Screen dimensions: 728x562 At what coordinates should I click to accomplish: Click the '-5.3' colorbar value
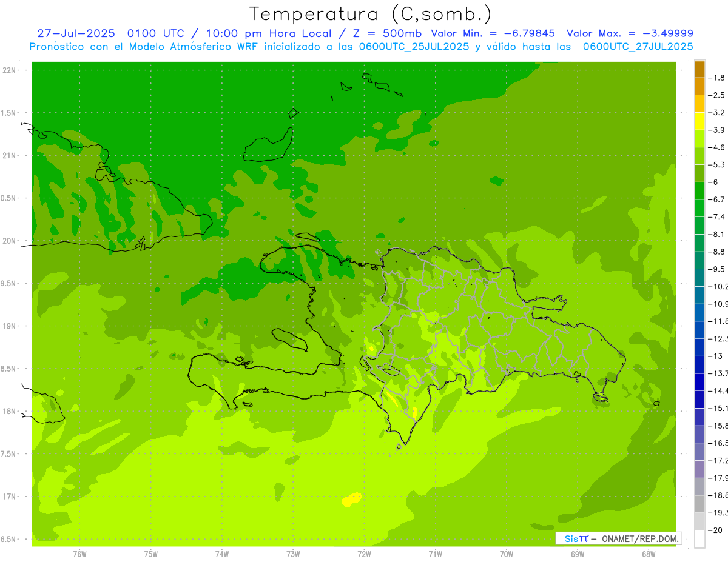pos(716,165)
